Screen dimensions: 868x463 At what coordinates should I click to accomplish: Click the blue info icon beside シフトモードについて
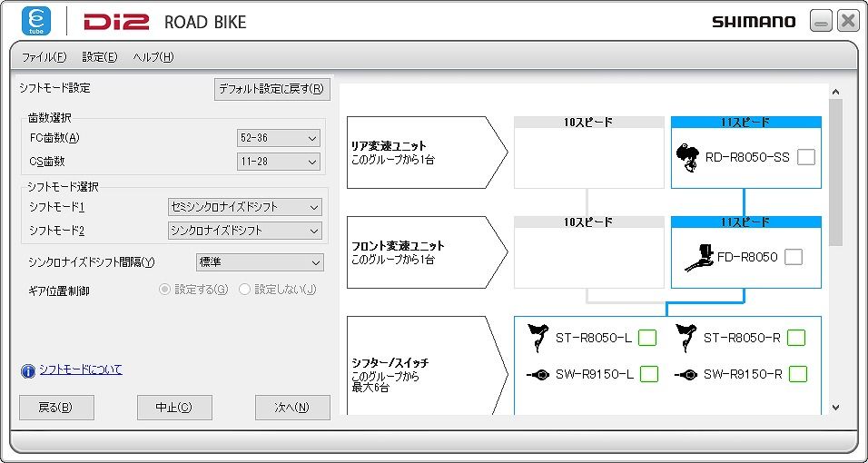(x=27, y=370)
